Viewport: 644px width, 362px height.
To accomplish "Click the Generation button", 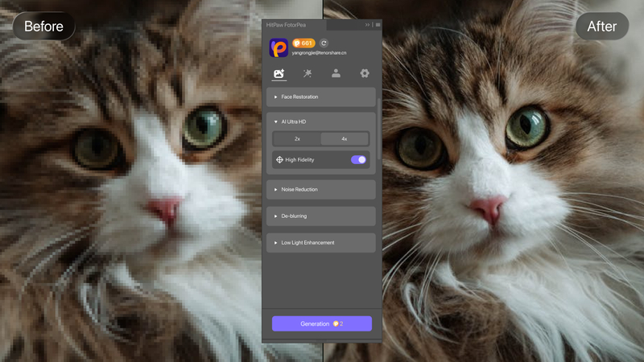I will pos(321,324).
